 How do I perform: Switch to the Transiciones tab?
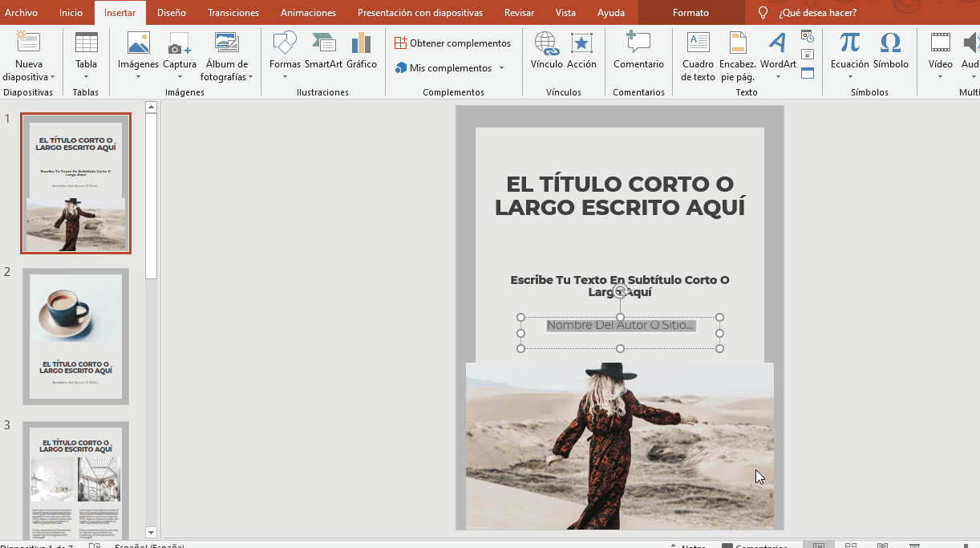[x=233, y=13]
